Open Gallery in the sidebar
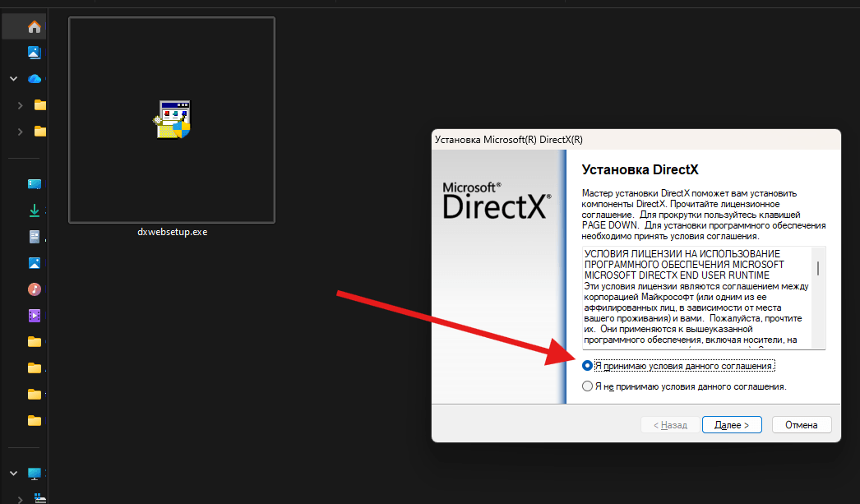860x504 pixels. (x=35, y=53)
